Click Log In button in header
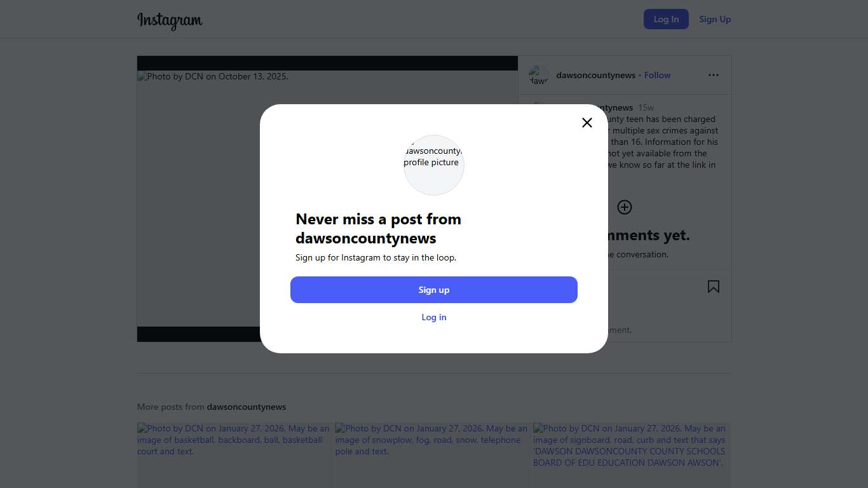The height and width of the screenshot is (488, 868). coord(666,19)
